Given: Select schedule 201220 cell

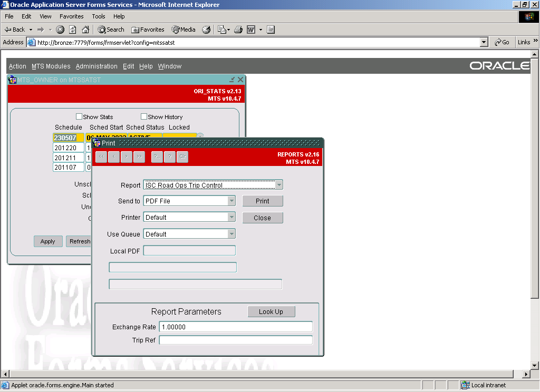Looking at the screenshot, I should (x=69, y=148).
